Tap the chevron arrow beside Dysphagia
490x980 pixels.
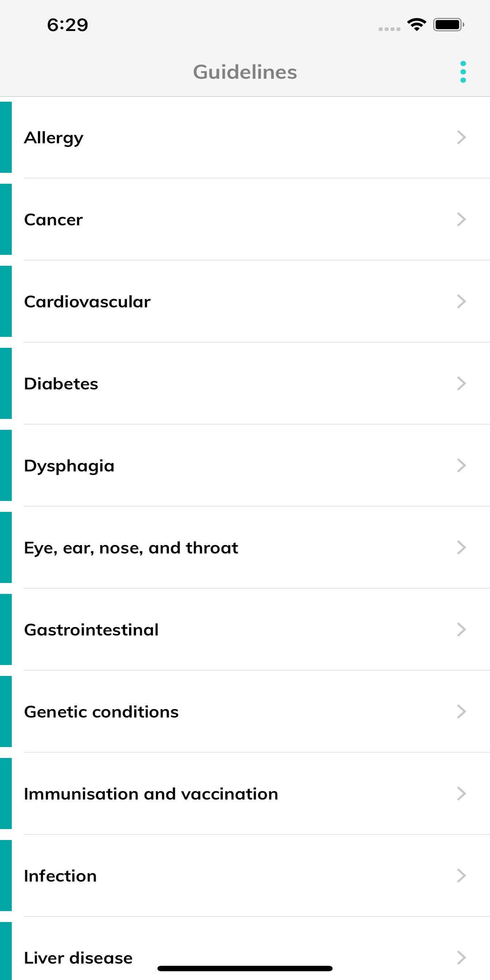pyautogui.click(x=461, y=465)
